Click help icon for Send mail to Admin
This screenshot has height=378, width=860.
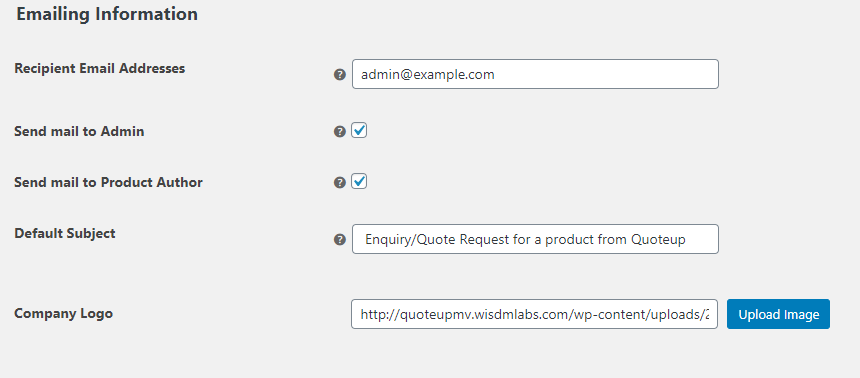click(x=340, y=131)
